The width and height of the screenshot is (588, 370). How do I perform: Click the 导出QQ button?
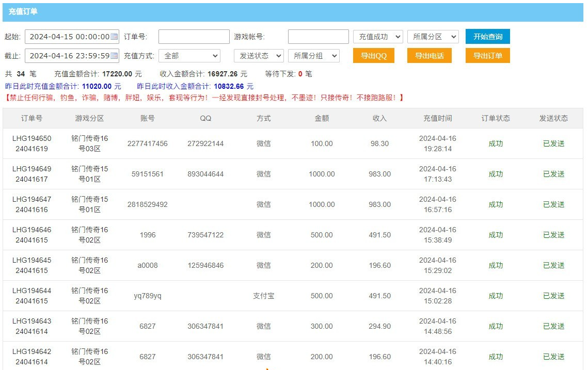coord(373,56)
